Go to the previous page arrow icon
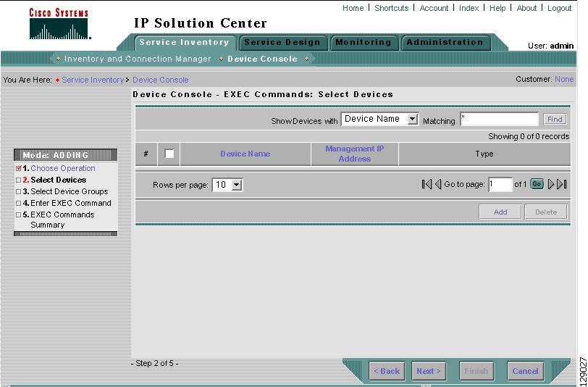This screenshot has width=588, height=387. click(437, 184)
